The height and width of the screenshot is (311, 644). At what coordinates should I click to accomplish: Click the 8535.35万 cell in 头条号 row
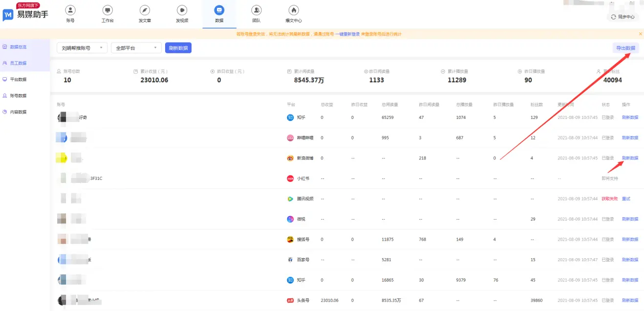(x=392, y=300)
